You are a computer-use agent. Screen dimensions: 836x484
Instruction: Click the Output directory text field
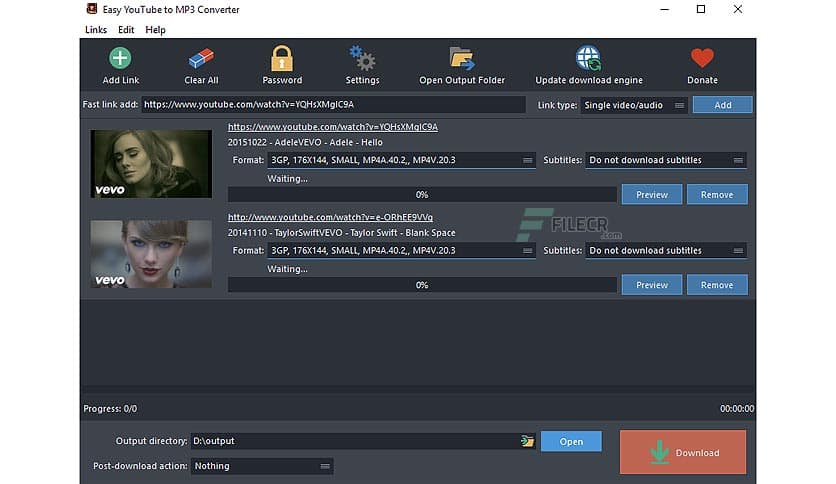click(x=355, y=441)
